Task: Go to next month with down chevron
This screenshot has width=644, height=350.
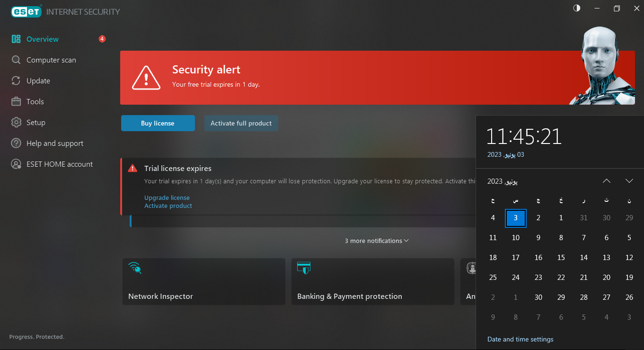Action: click(x=629, y=181)
